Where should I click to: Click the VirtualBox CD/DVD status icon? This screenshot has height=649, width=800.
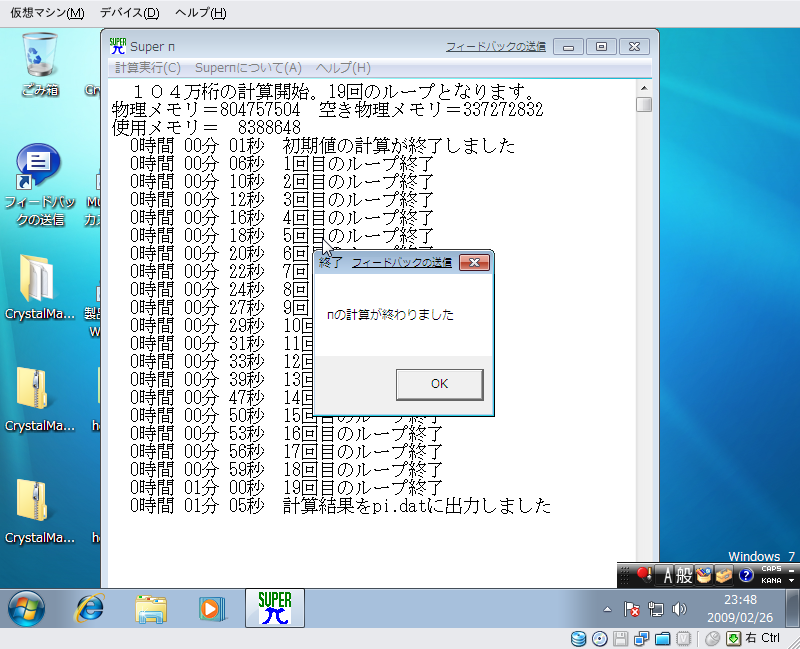599,639
